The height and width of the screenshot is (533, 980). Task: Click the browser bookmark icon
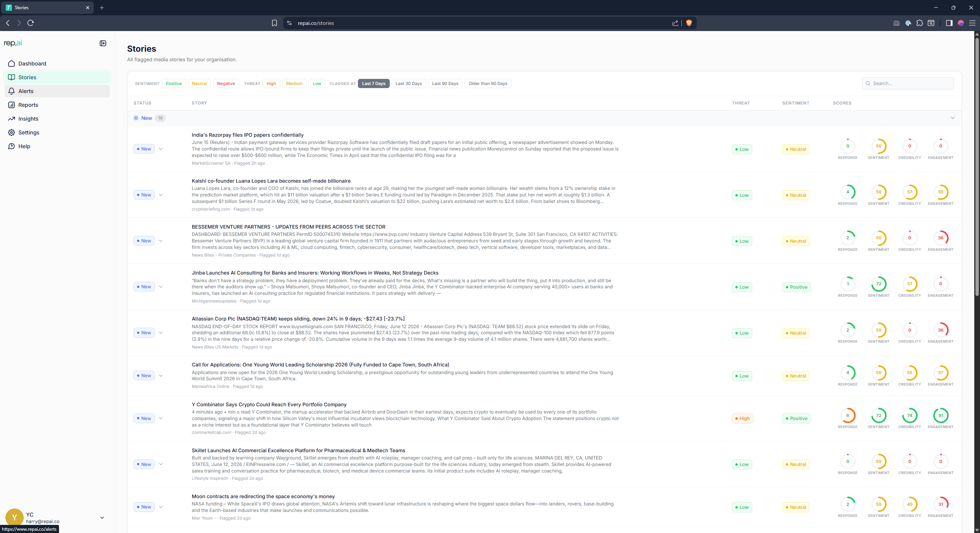point(274,23)
